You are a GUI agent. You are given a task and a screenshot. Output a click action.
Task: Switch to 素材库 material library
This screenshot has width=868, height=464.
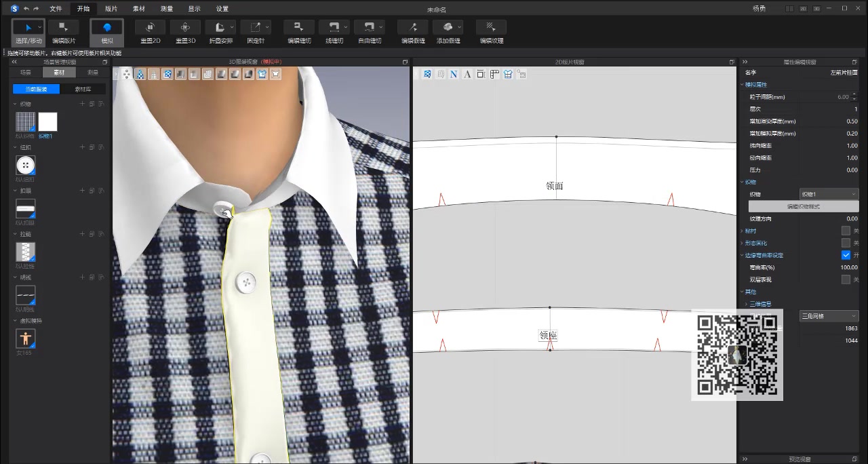pyautogui.click(x=83, y=89)
